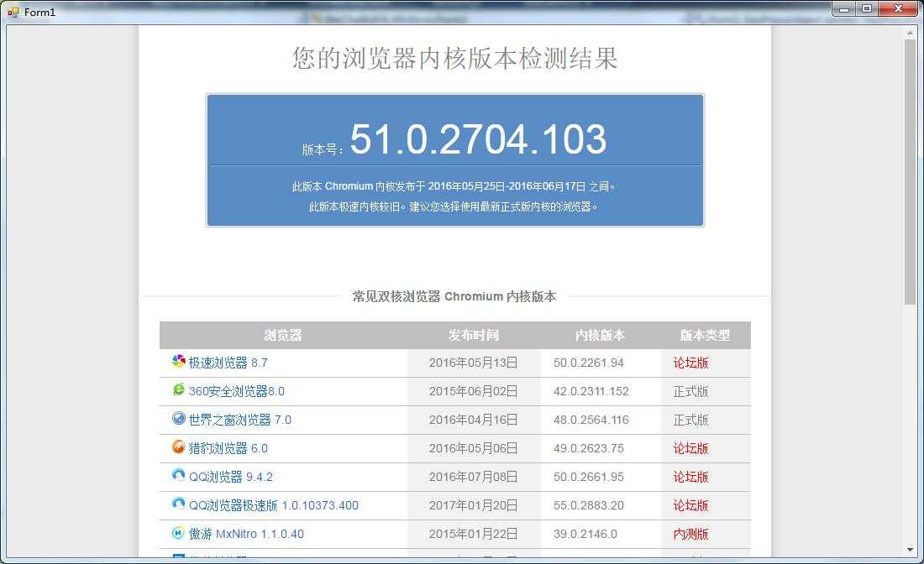Screen dimensions: 924x564
Task: Click the 猎豹浏览器 6.0 orange icon
Action: [179, 446]
